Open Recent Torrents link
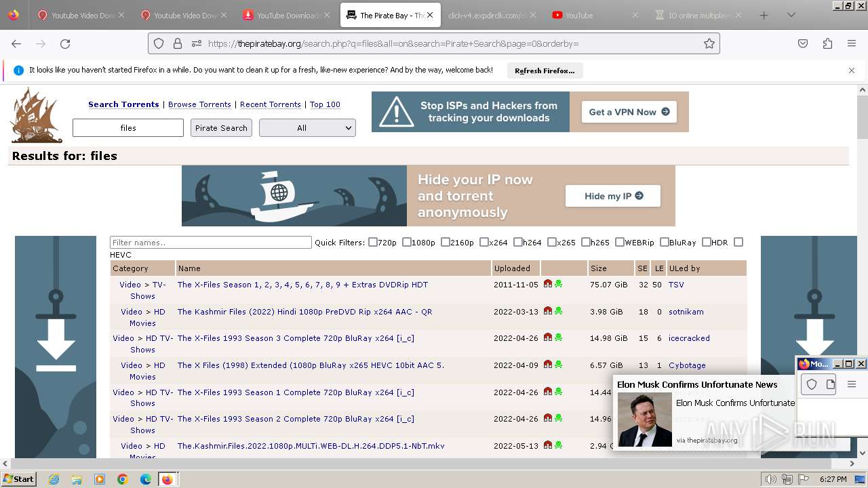Screen dimensions: 868x488 point(271,104)
